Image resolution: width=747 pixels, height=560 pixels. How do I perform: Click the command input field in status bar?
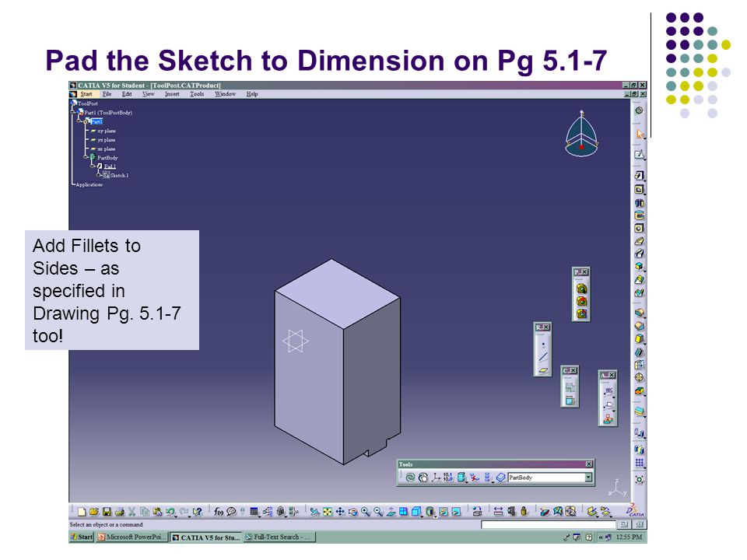point(549,524)
